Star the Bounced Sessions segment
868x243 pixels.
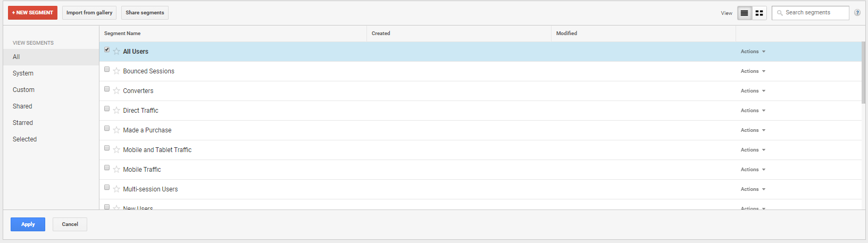click(x=116, y=71)
